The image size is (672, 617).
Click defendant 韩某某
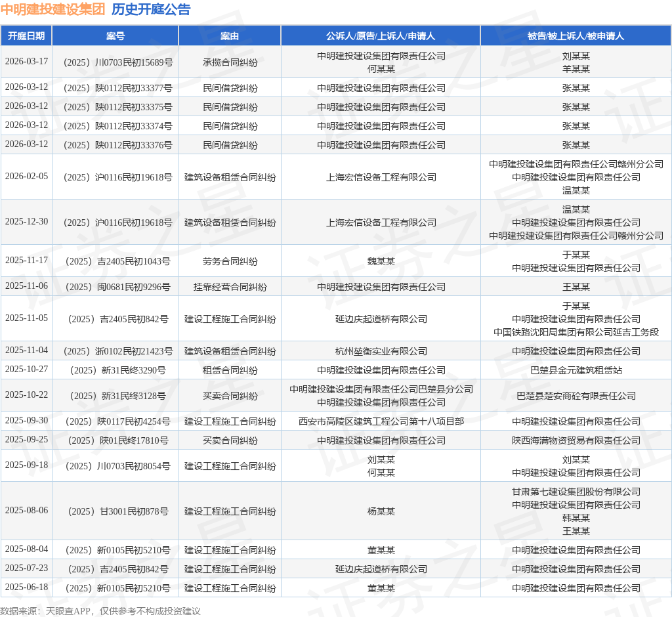click(576, 518)
